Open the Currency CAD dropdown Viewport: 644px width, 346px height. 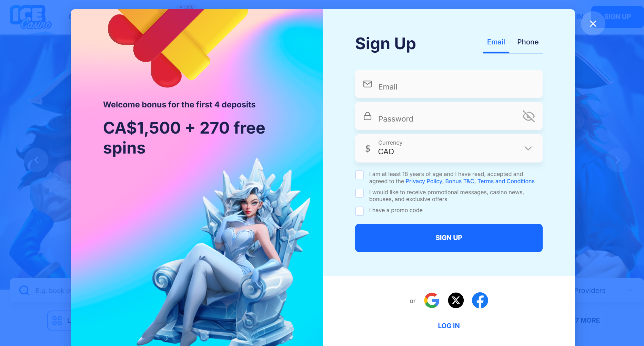[449, 148]
